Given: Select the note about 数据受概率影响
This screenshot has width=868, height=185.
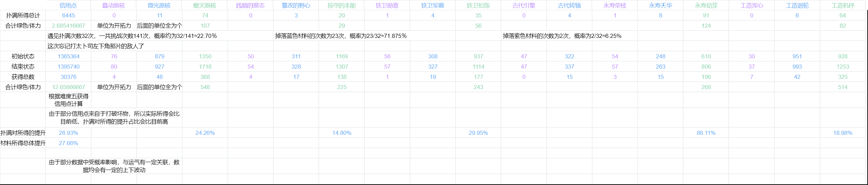Looking at the screenshot, I should pyautogui.click(x=114, y=166).
